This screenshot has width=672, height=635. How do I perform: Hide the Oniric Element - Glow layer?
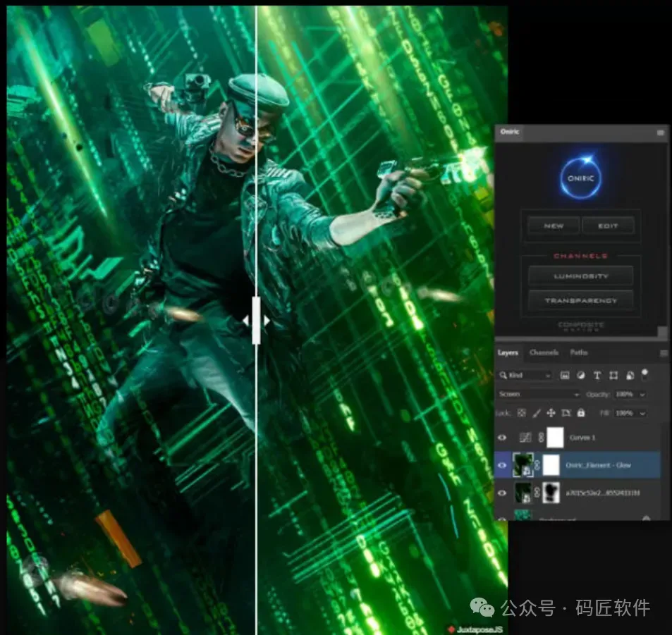pos(502,465)
